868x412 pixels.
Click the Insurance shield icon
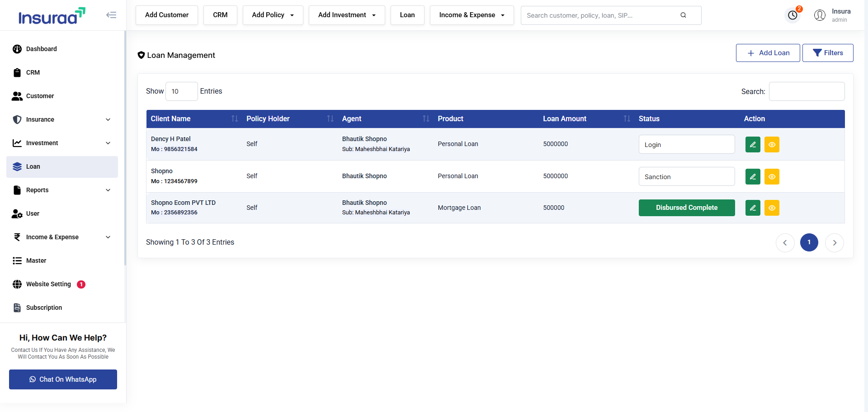click(17, 119)
